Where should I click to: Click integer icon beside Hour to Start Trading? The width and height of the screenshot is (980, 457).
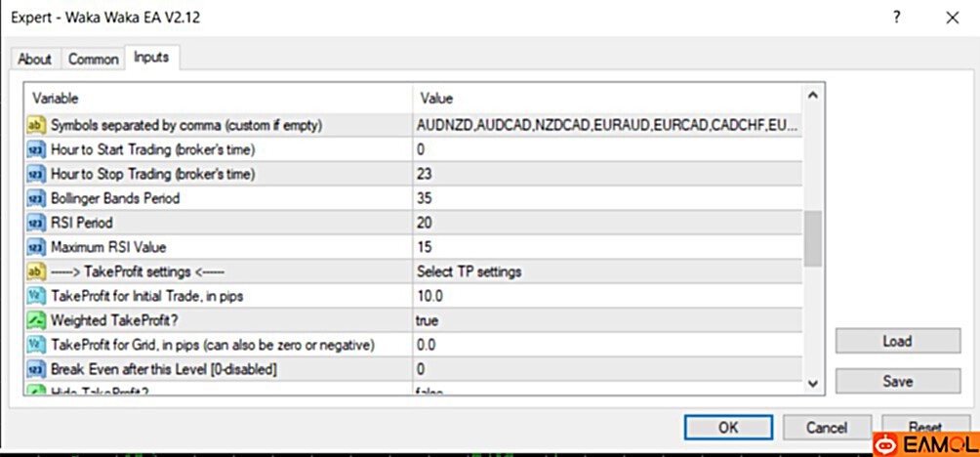(x=35, y=150)
